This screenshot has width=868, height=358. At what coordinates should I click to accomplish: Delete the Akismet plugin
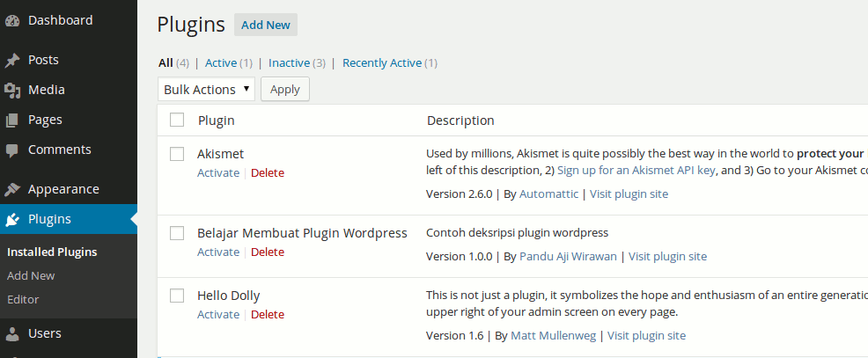click(268, 172)
